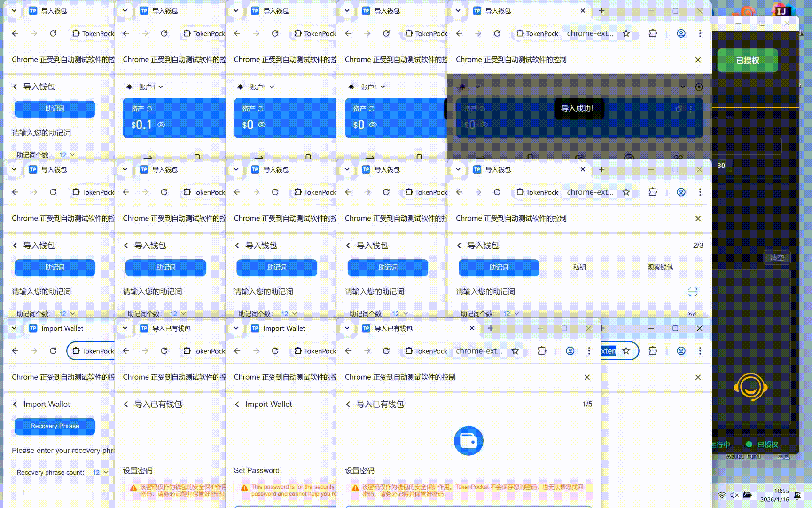The width and height of the screenshot is (812, 508).
Task: Toggle mnemonic visibility eye in the 2/3 import window
Action: (x=692, y=314)
